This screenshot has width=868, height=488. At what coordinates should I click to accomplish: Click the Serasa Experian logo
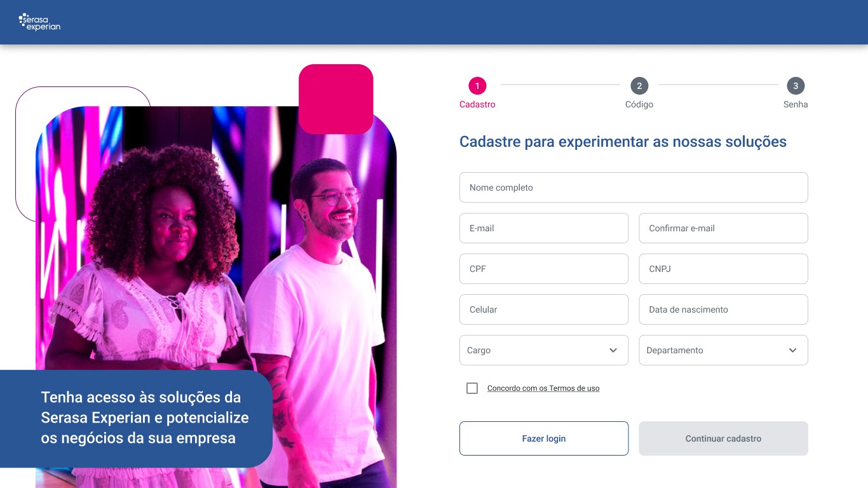tap(39, 22)
